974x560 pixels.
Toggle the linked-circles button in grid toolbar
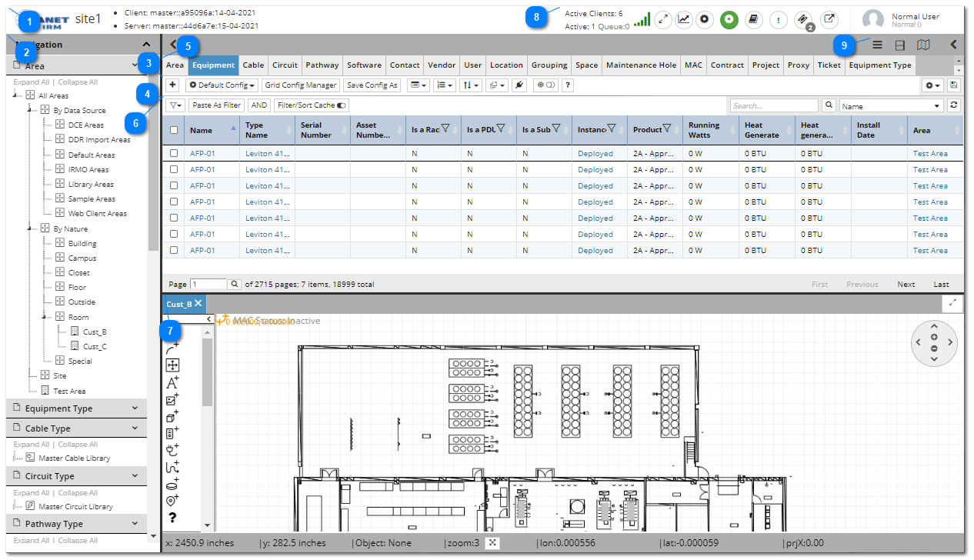click(x=545, y=85)
